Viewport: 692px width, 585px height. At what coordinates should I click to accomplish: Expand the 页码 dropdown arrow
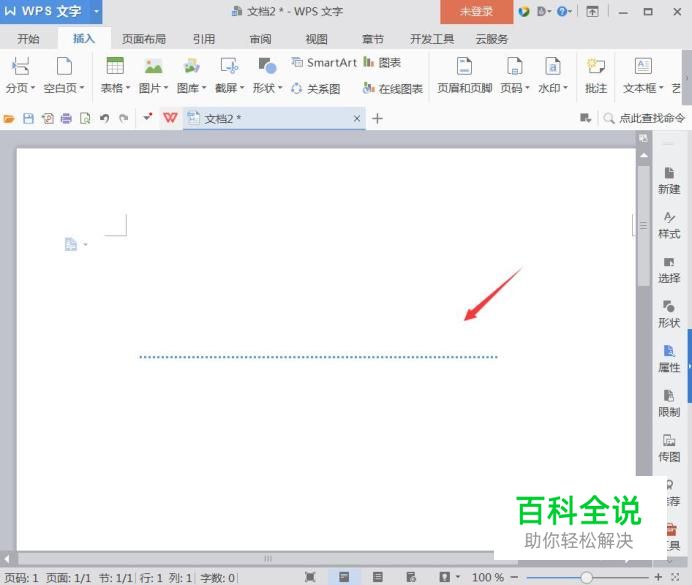[x=527, y=88]
